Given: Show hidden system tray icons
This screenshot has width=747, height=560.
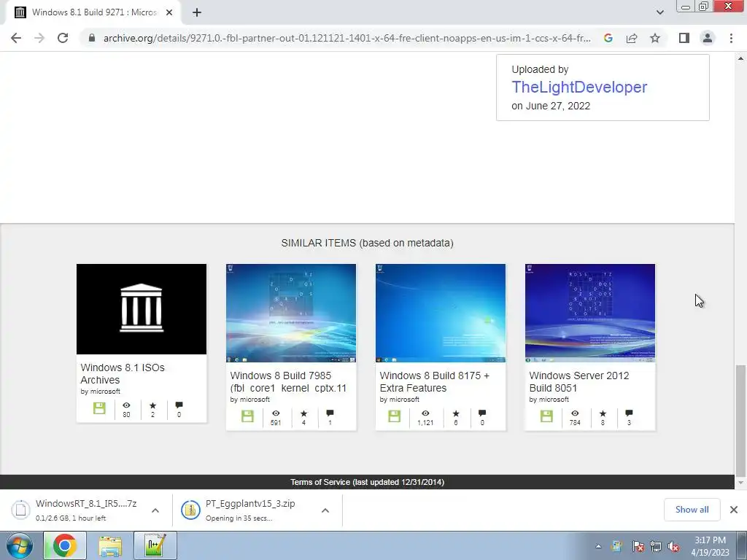Looking at the screenshot, I should pyautogui.click(x=598, y=546).
